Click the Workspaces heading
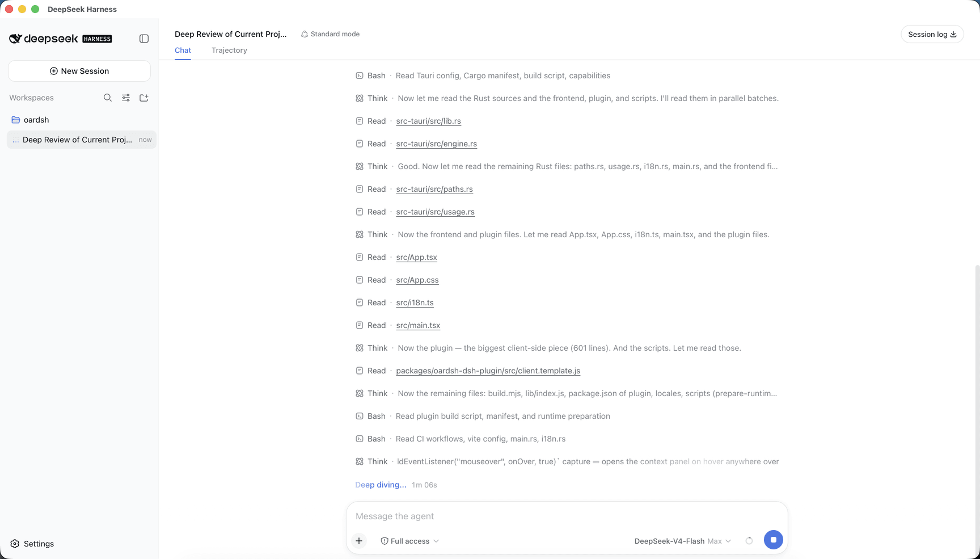Image resolution: width=980 pixels, height=559 pixels. click(31, 98)
